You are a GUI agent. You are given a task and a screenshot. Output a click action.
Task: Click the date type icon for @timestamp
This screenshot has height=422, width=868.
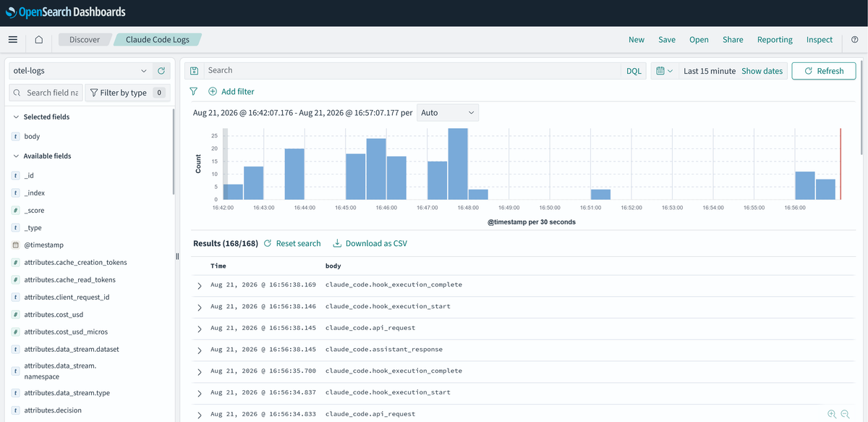(x=16, y=245)
